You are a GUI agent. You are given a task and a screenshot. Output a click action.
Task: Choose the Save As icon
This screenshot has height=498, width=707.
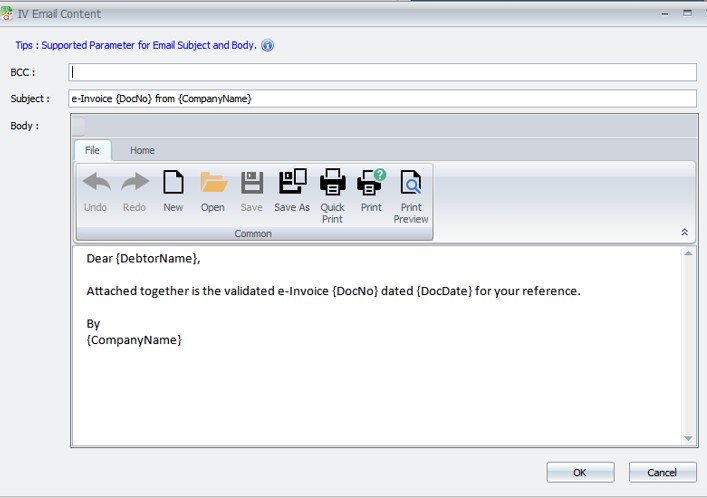tap(292, 184)
